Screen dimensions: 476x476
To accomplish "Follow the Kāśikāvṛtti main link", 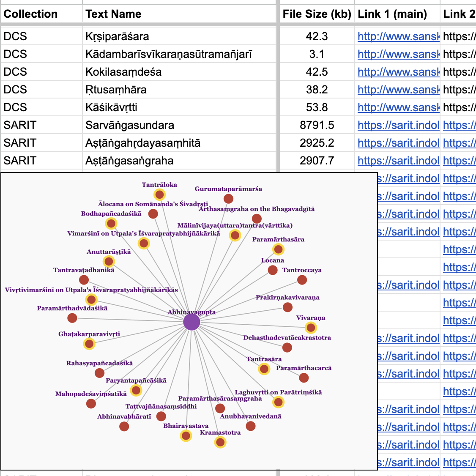I will click(x=398, y=107).
